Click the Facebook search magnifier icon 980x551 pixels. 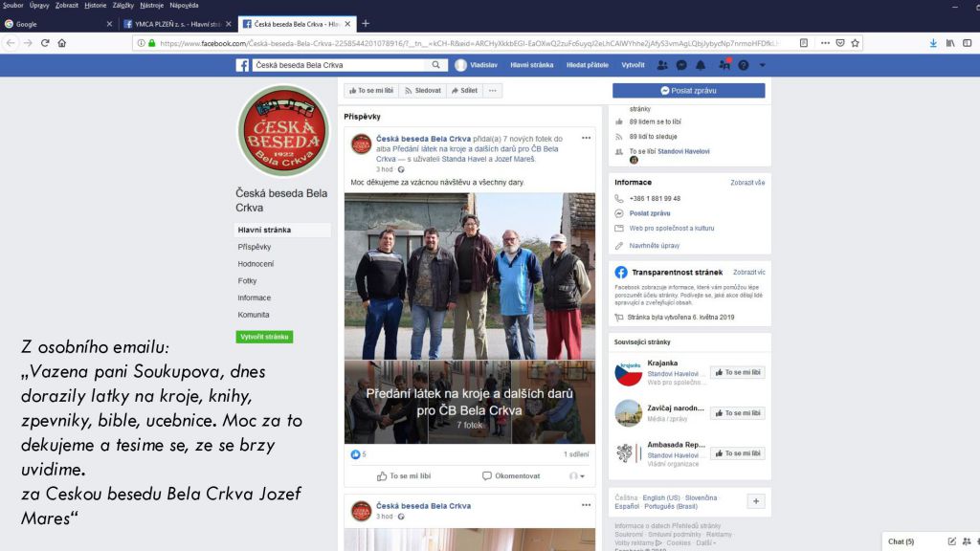[x=436, y=65]
